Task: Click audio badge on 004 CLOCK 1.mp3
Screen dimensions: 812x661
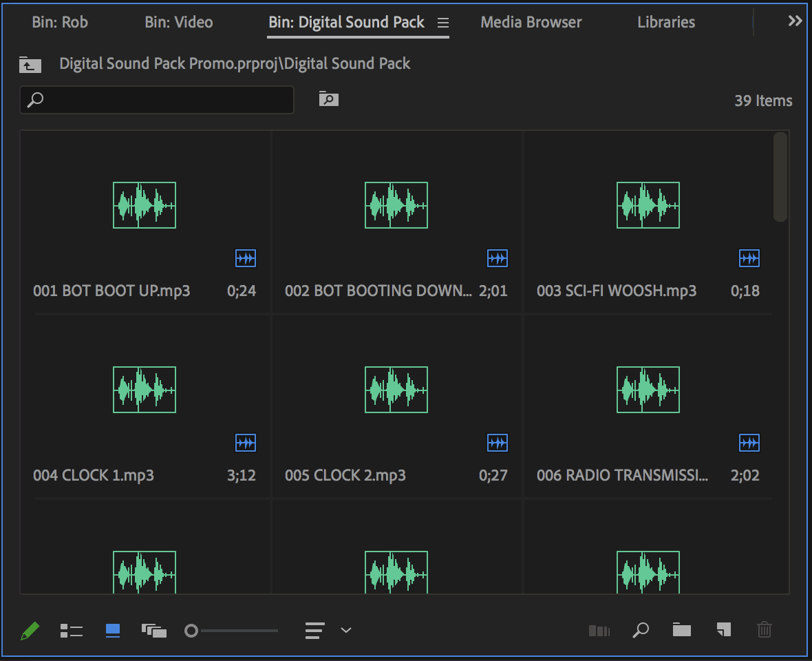Action: (246, 443)
